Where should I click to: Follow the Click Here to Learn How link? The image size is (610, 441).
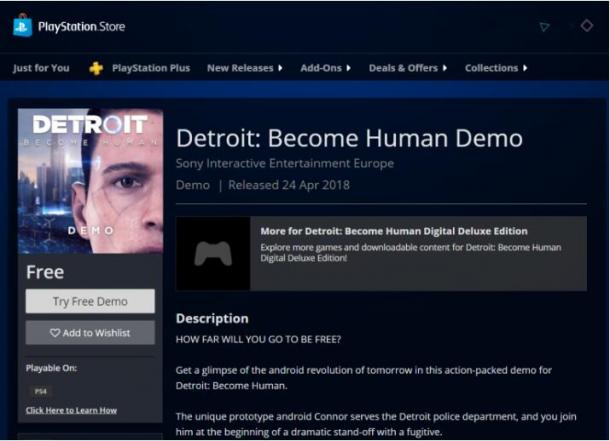71,410
